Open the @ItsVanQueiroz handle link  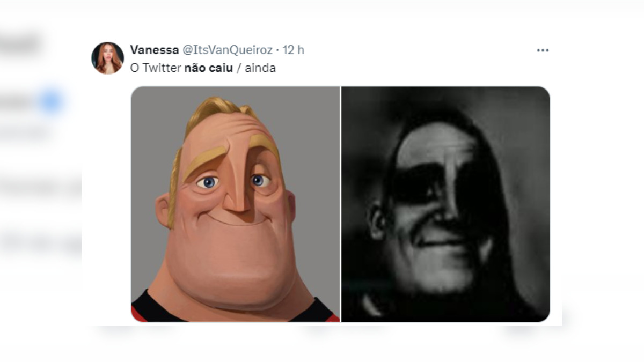pos(227,50)
